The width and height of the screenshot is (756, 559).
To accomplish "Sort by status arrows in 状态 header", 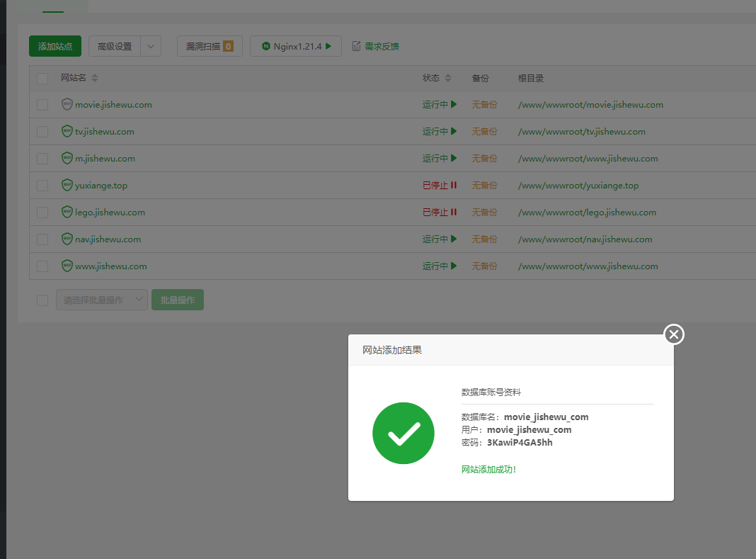I will (x=448, y=78).
